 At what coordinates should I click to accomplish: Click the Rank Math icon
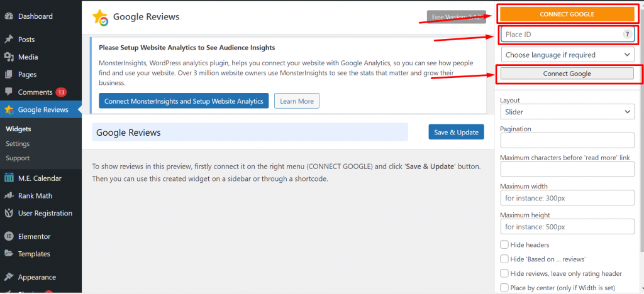click(9, 196)
